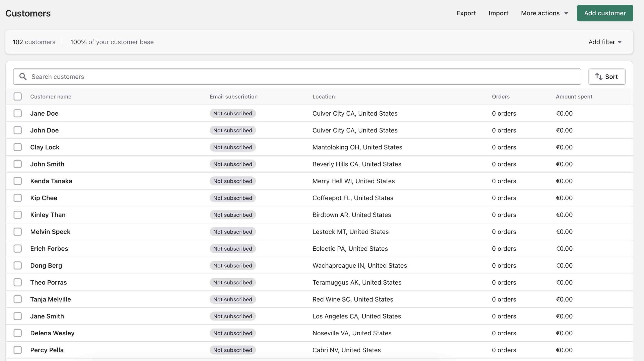The width and height of the screenshot is (644, 361).
Task: Focus the Search customers field
Action: pos(302,77)
